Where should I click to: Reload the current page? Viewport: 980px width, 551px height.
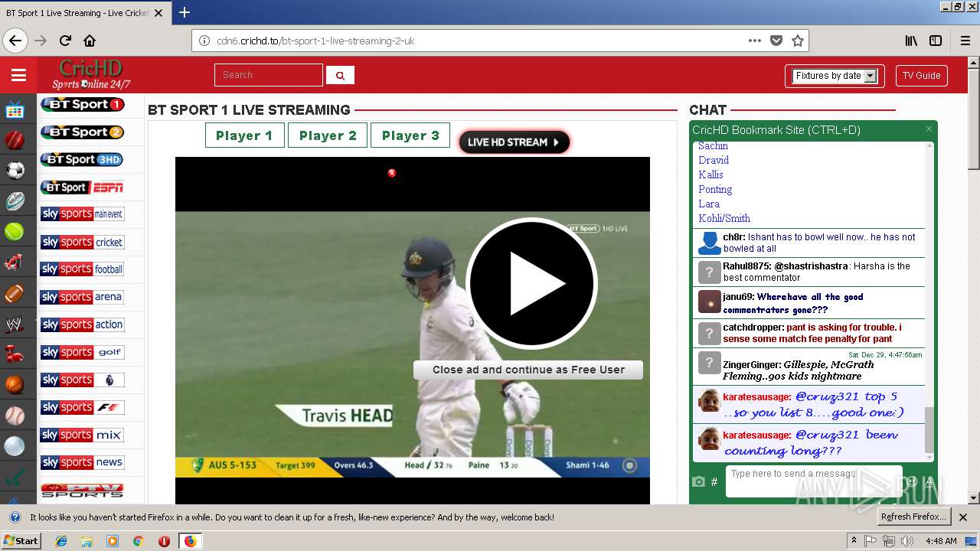[x=66, y=41]
